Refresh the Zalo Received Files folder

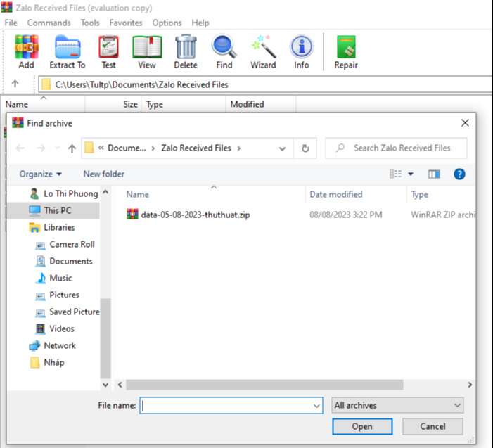(305, 148)
